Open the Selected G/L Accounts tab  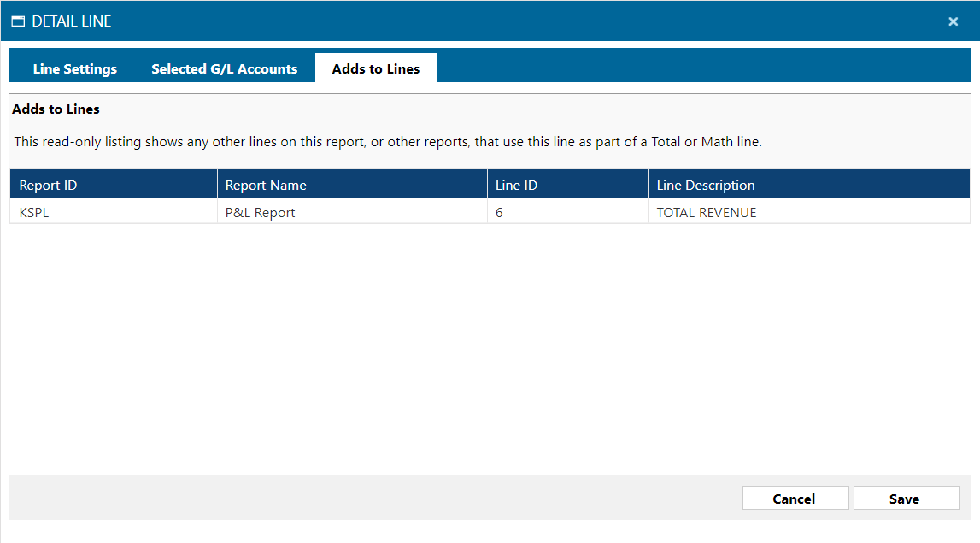pyautogui.click(x=224, y=68)
